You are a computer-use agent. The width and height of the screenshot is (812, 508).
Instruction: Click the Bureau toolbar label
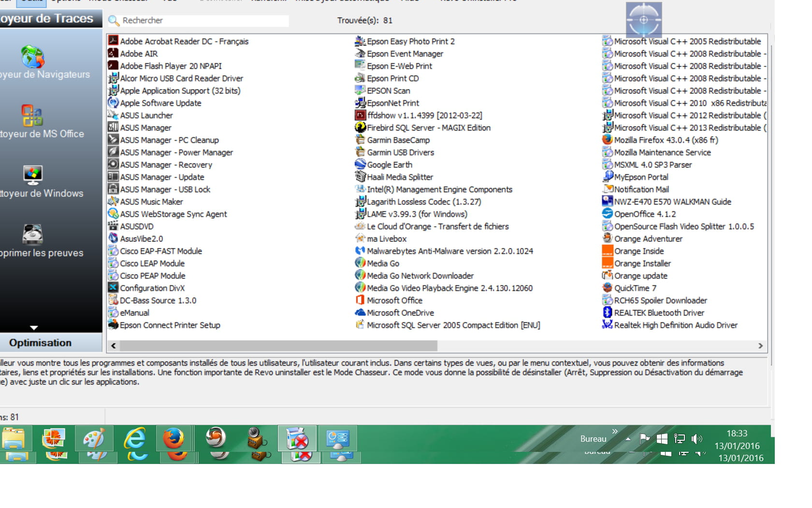tap(593, 439)
